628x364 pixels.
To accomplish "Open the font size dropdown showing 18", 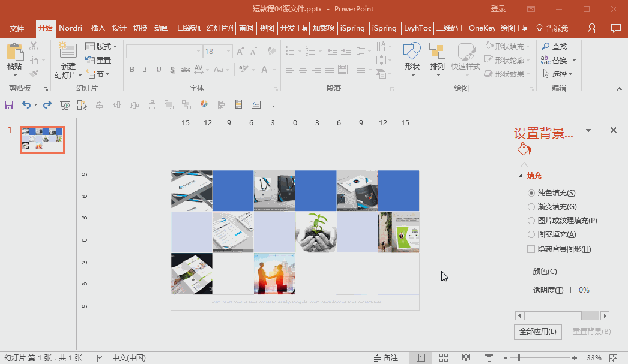I will [x=229, y=51].
